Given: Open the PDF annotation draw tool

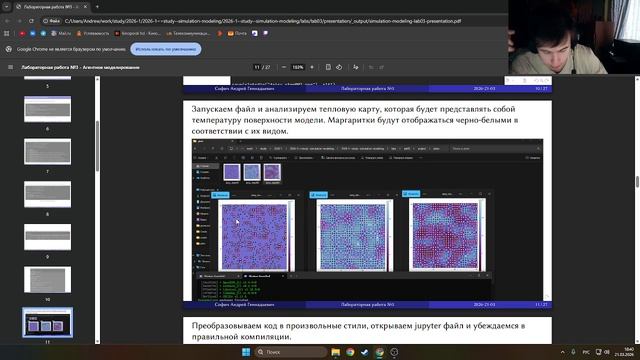Looking at the screenshot, I should point(356,67).
